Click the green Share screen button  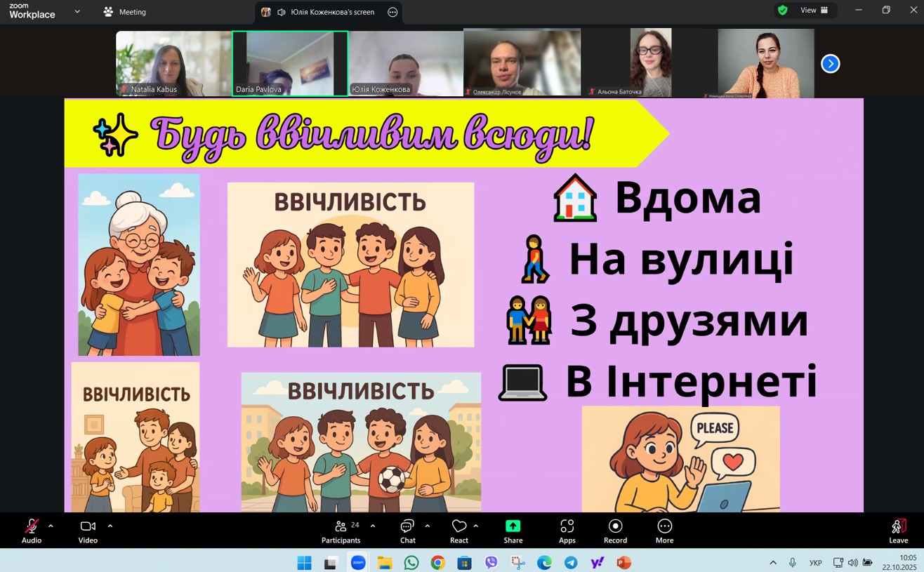pos(513,531)
